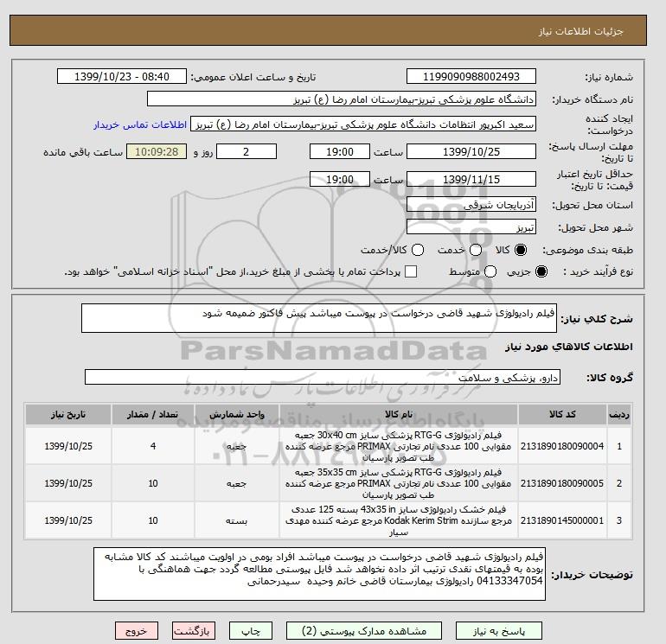Click the شرح کلی نیاز description box
666x644 pixels.
[x=318, y=318]
